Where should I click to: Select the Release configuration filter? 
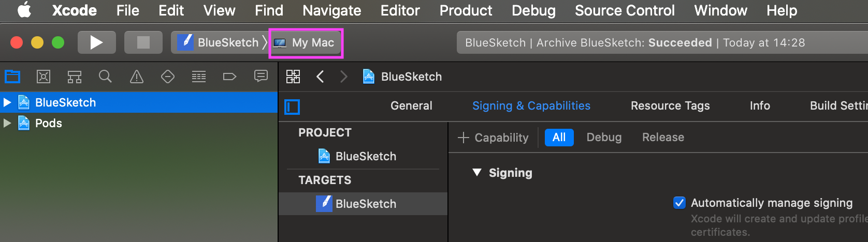(x=663, y=138)
